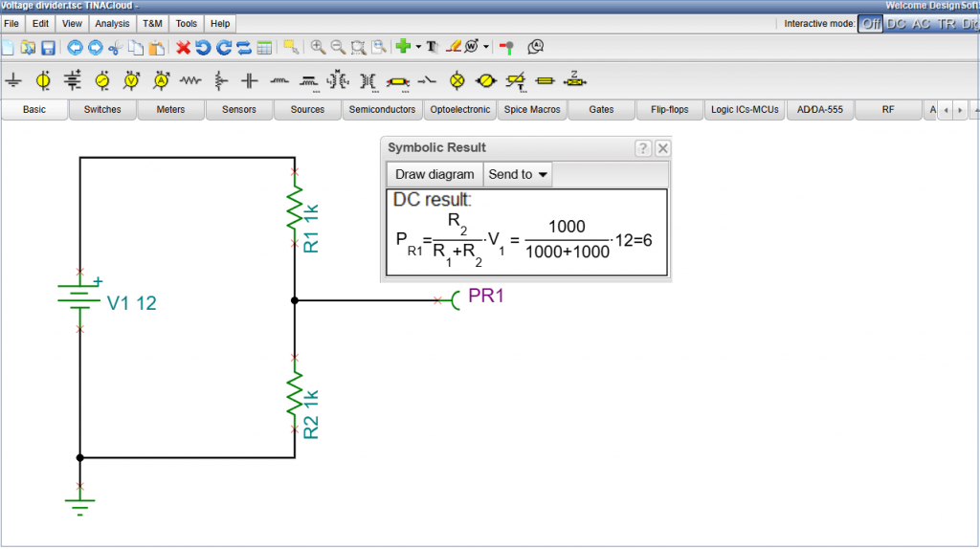Image resolution: width=980 pixels, height=549 pixels.
Task: Click the Symbolic Result help button
Action: pyautogui.click(x=643, y=148)
